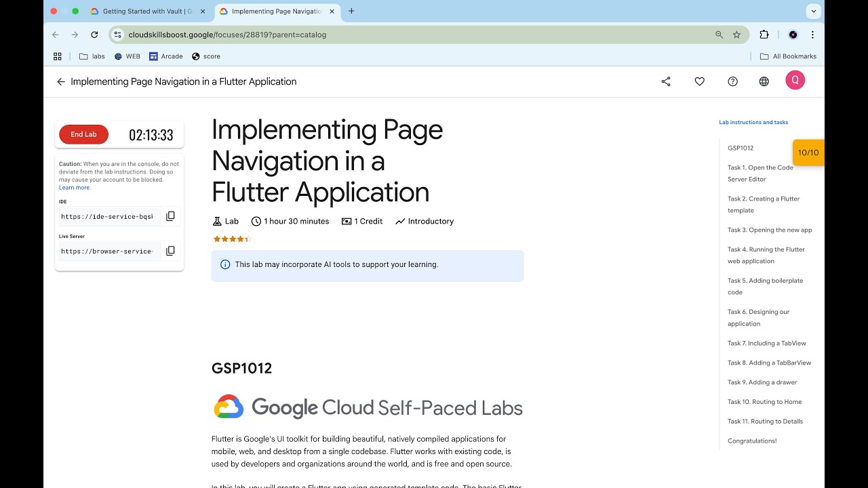Click the info icon in the AI tools notice
Image resolution: width=868 pixels, height=488 pixels.
pos(225,264)
